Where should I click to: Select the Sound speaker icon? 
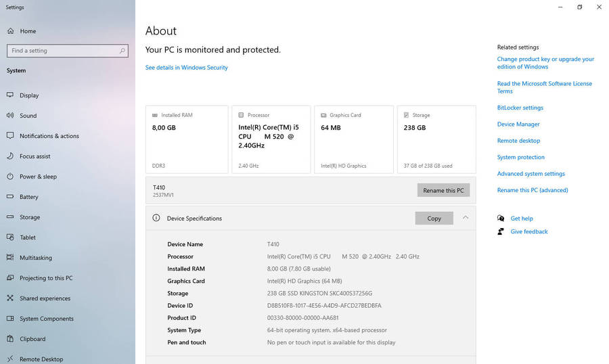point(10,116)
